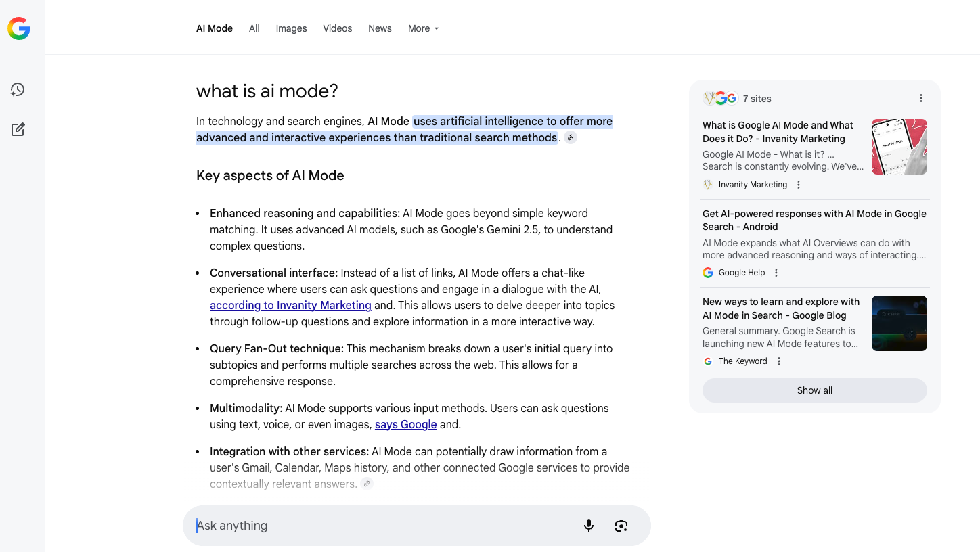The height and width of the screenshot is (552, 980).
Task: Click the 'Invanity Marketing' source name
Action: (753, 185)
